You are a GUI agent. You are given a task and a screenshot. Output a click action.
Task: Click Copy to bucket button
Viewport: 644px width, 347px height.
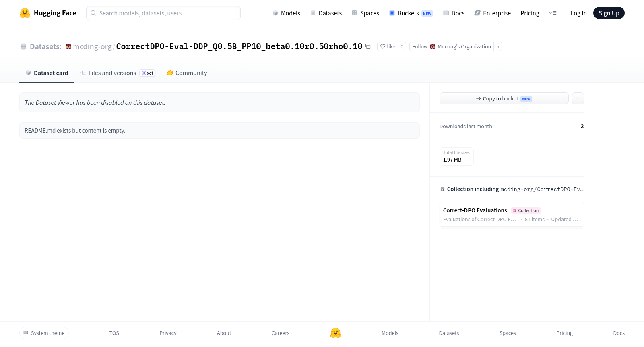point(504,98)
